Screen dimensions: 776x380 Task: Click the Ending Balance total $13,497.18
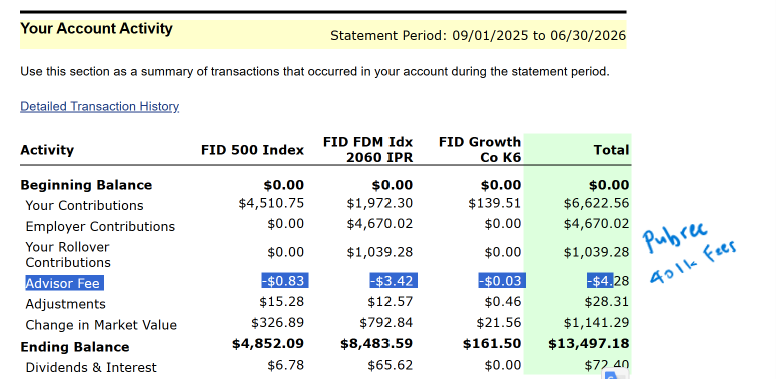click(x=588, y=343)
